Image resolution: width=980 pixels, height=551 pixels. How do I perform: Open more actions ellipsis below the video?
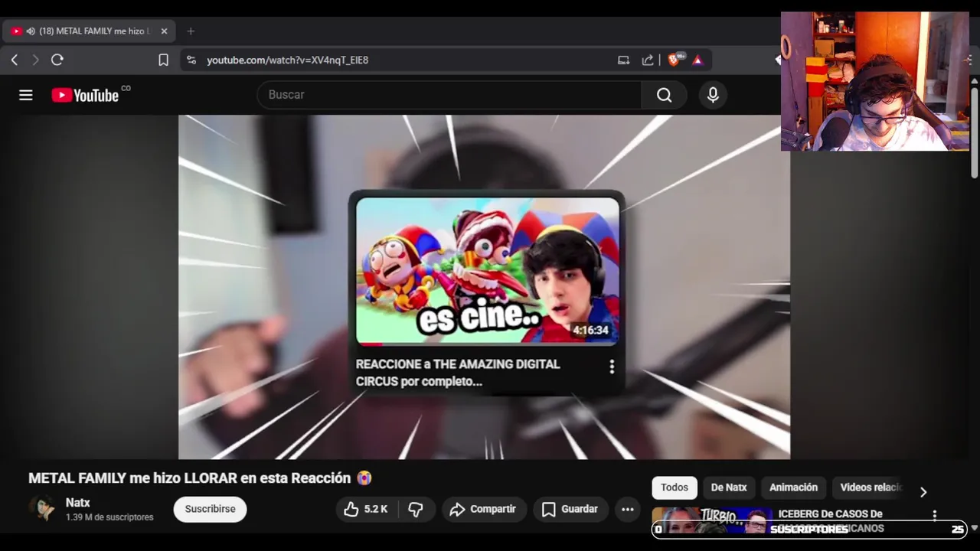coord(627,509)
